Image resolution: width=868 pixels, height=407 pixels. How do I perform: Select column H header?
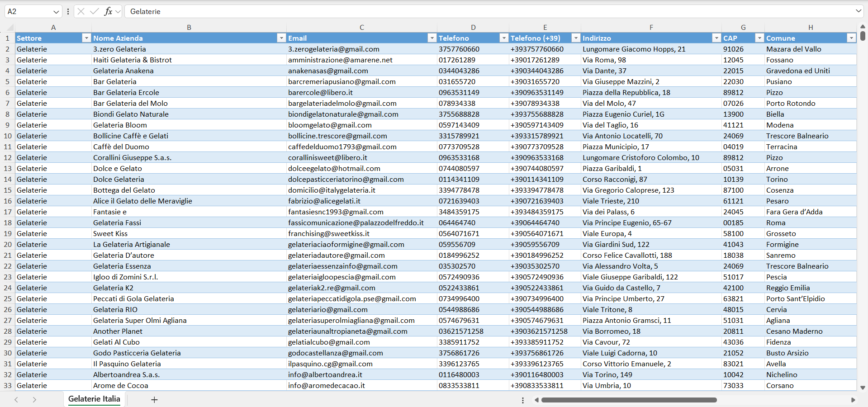pos(811,27)
